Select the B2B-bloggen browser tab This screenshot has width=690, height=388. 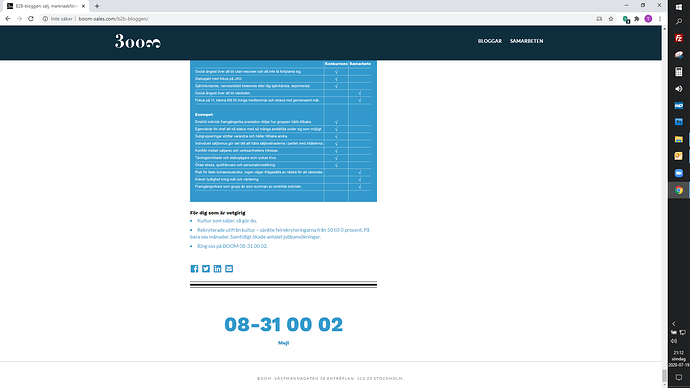(45, 6)
